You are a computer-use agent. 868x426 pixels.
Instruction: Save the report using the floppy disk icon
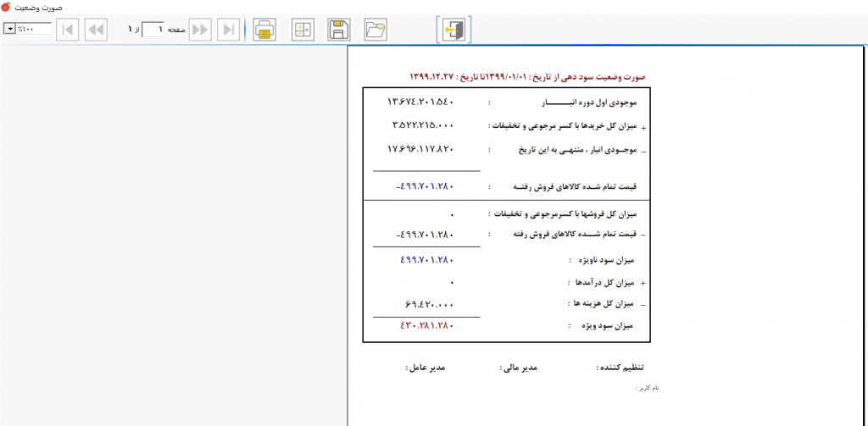tap(339, 30)
